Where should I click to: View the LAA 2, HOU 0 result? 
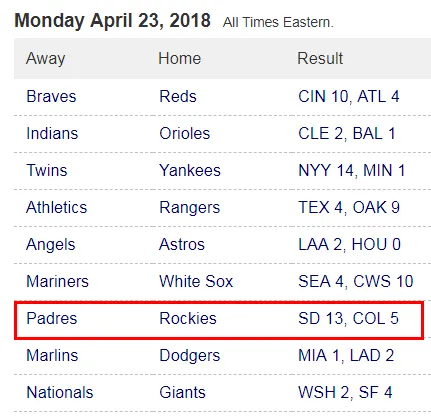coord(349,245)
